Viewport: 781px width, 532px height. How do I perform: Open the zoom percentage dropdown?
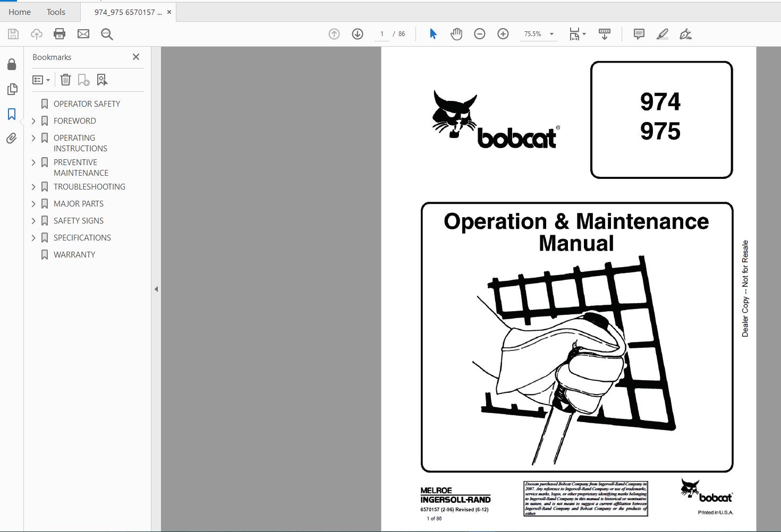[551, 33]
